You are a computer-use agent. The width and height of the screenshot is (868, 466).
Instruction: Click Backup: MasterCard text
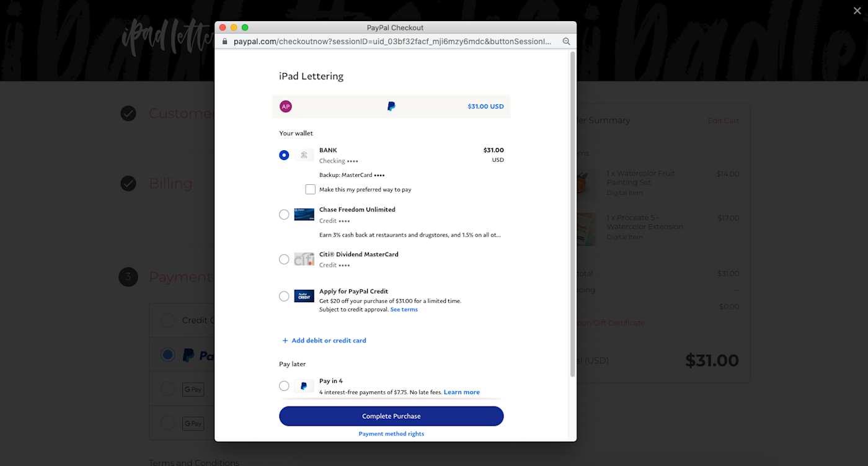click(352, 175)
